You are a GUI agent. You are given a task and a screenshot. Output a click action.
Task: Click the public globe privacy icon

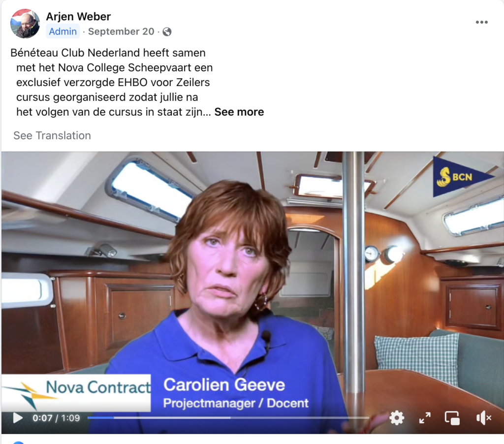tap(167, 32)
